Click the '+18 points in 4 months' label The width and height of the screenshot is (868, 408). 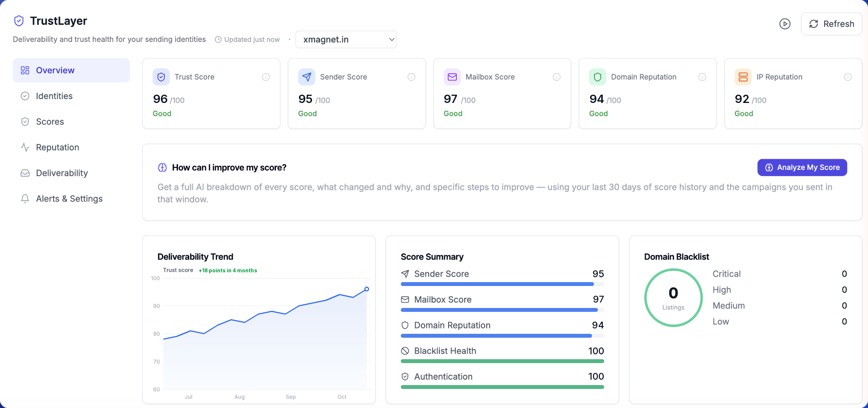coord(228,270)
